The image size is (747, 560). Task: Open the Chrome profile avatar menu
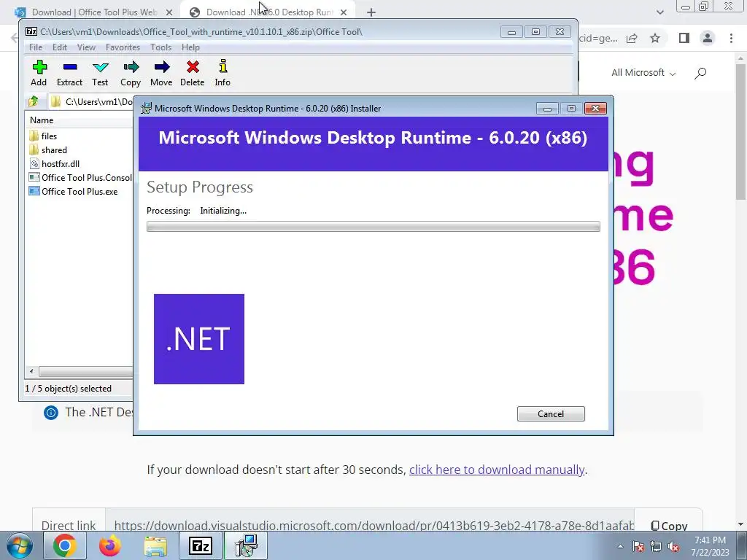pyautogui.click(x=708, y=38)
